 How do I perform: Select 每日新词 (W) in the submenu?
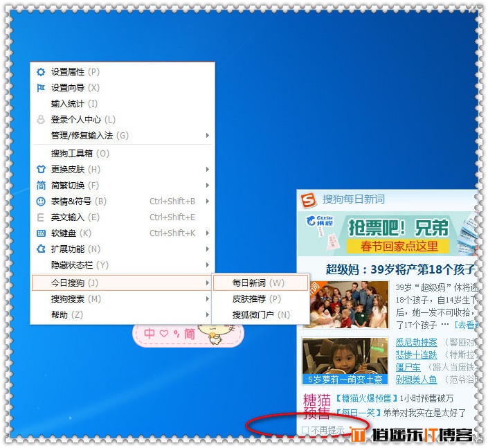(x=260, y=283)
